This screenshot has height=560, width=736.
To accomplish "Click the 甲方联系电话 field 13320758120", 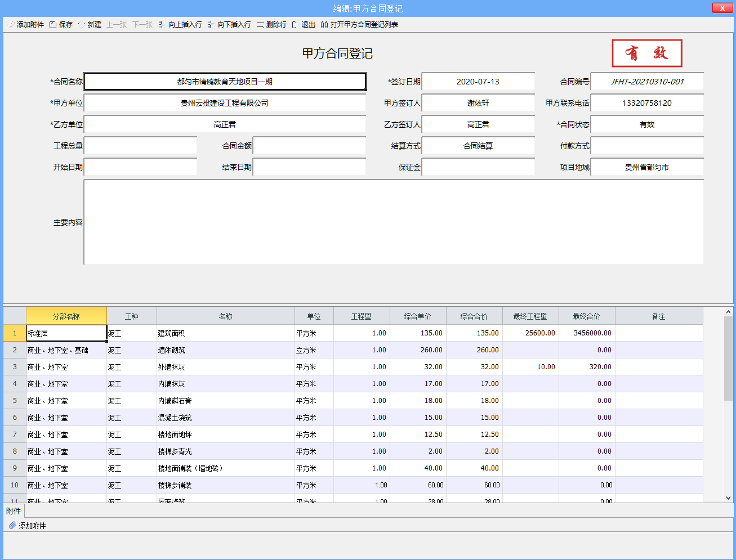I will (647, 103).
